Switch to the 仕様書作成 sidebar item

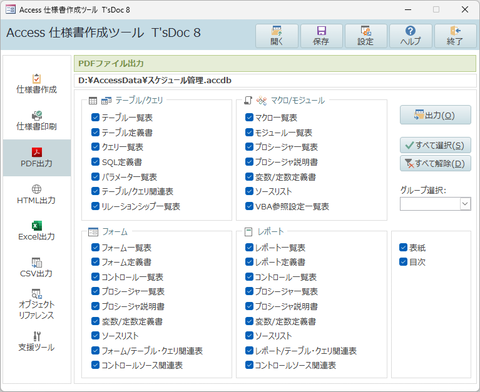coord(37,84)
